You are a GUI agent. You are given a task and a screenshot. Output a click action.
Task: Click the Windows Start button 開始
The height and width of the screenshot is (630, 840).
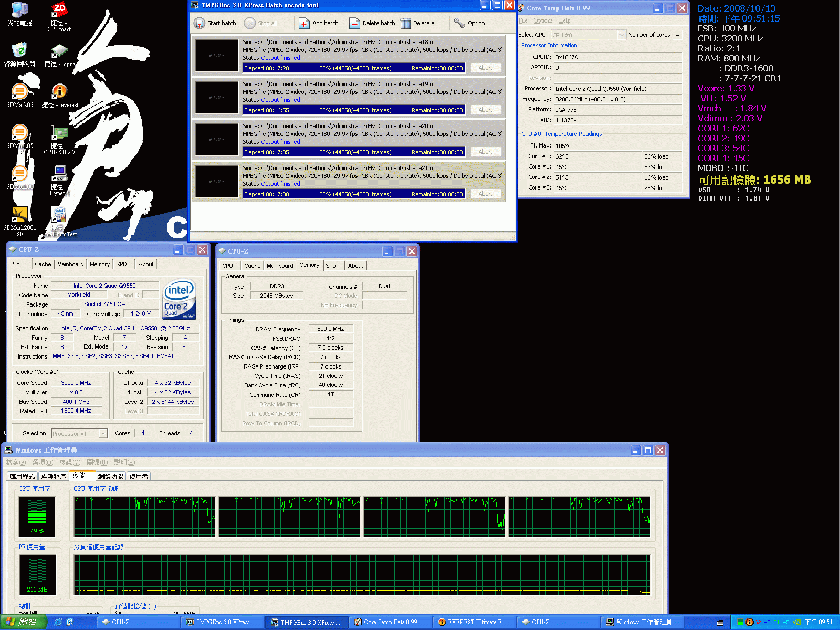[x=24, y=622]
